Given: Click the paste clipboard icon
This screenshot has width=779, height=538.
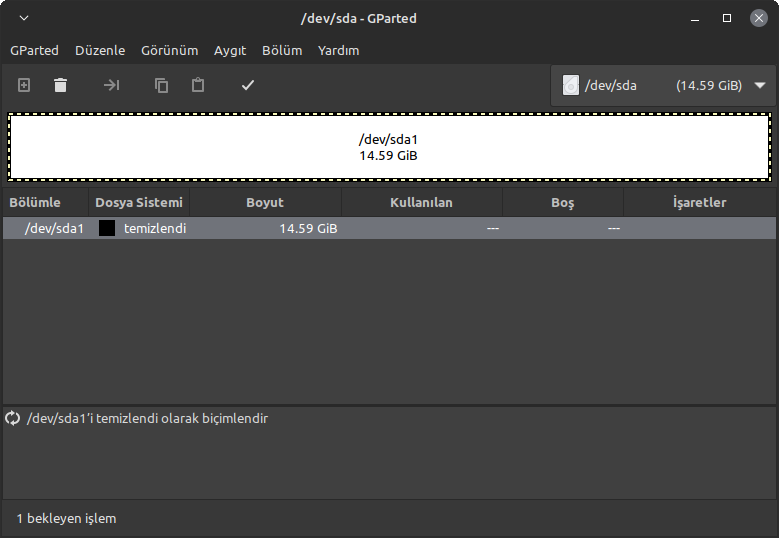Looking at the screenshot, I should tap(198, 85).
